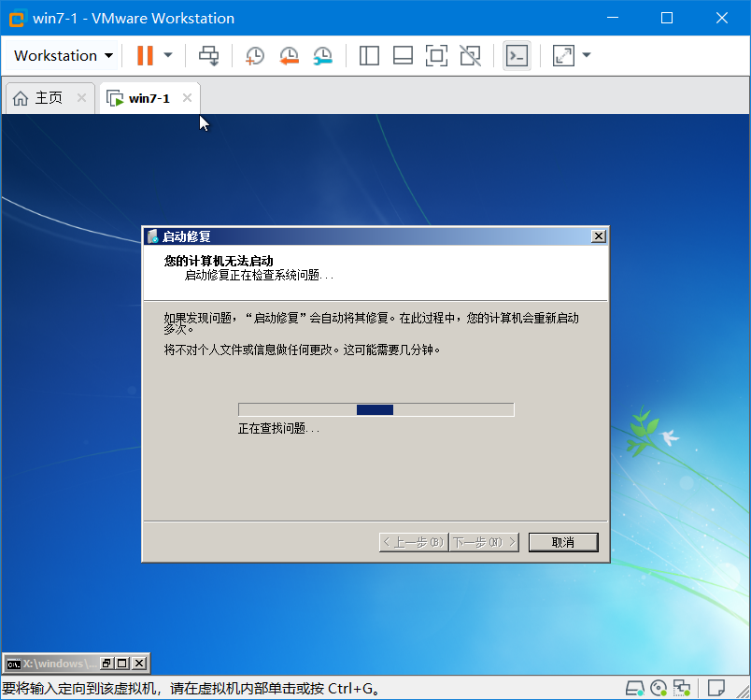Click the stretch guest display icon
The height and width of the screenshot is (700, 751).
(x=564, y=55)
